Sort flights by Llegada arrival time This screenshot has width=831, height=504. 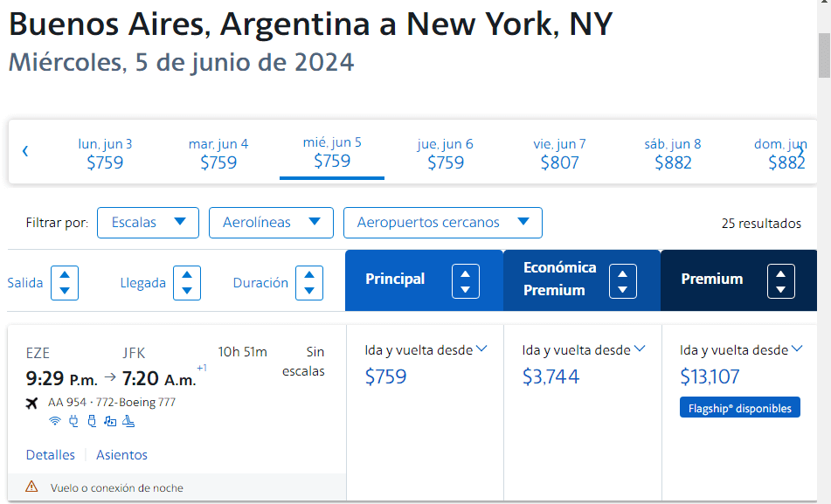click(x=187, y=283)
